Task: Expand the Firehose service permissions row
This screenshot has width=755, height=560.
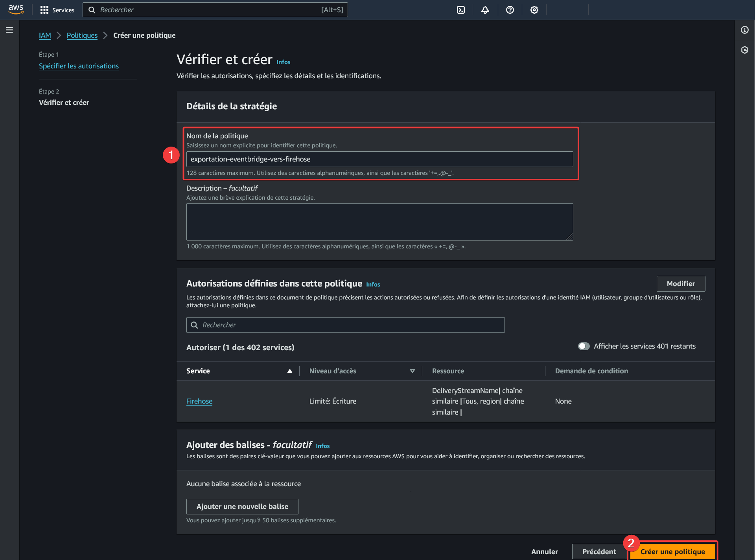Action: 199,401
